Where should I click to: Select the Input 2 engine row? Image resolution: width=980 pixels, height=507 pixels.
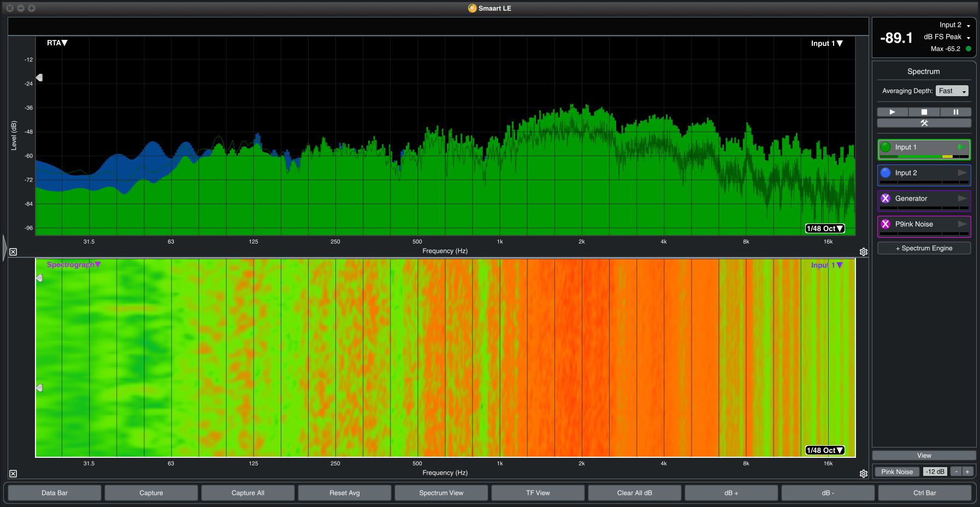(x=924, y=175)
